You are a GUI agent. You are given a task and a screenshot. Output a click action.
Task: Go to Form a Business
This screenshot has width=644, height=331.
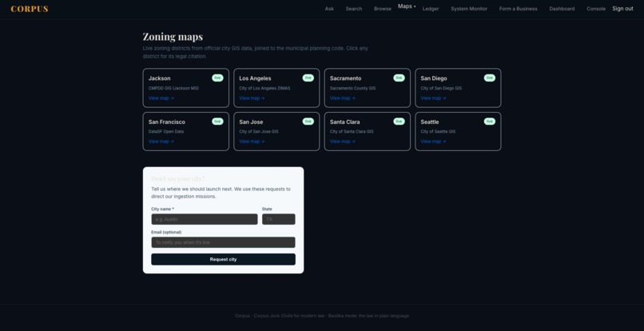(x=518, y=9)
